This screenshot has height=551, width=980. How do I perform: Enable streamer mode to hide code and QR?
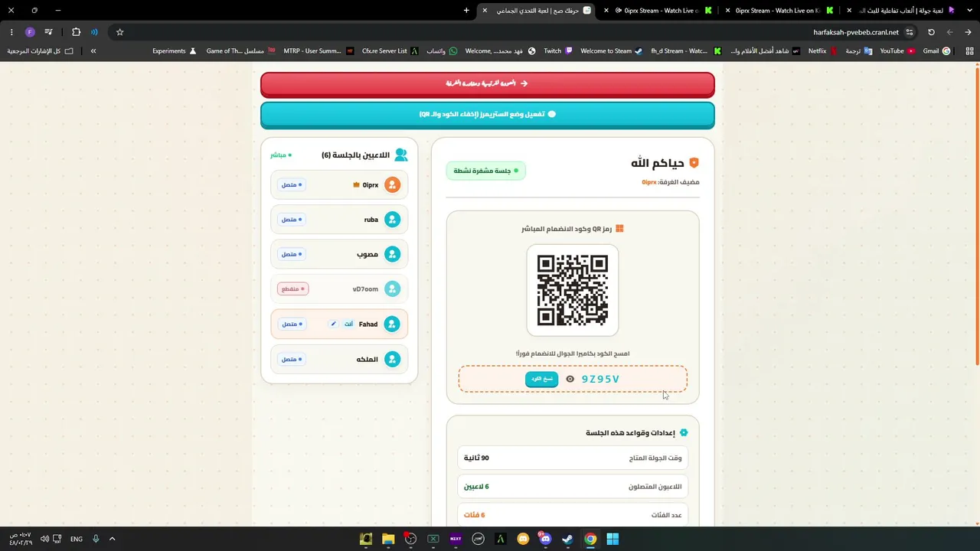[x=488, y=114]
